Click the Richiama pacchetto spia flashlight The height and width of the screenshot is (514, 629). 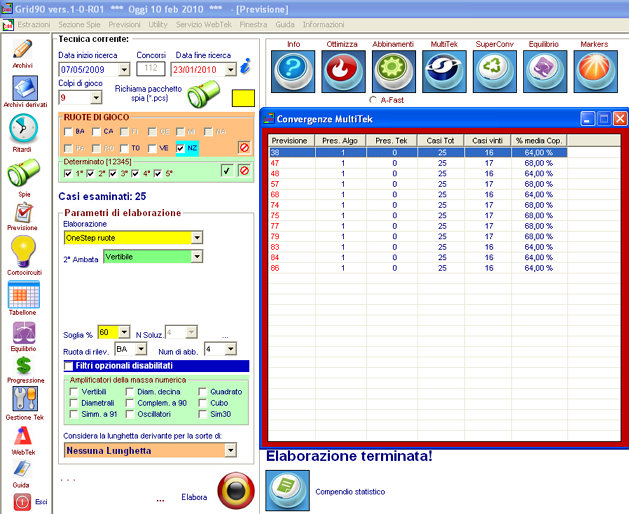tap(205, 94)
